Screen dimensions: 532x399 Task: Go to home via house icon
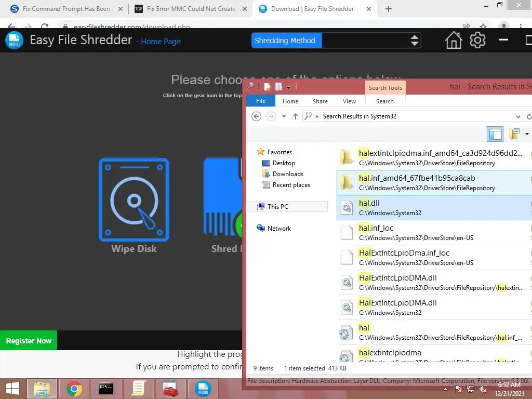click(x=454, y=40)
